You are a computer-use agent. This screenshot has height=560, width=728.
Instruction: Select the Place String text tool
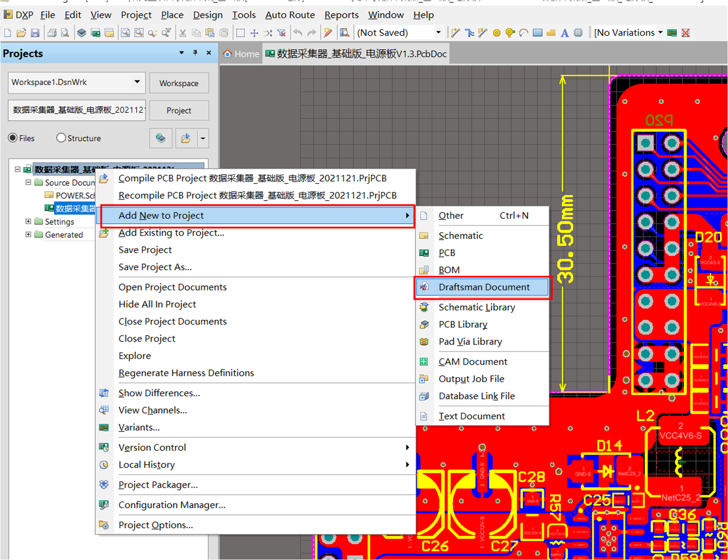tap(564, 32)
